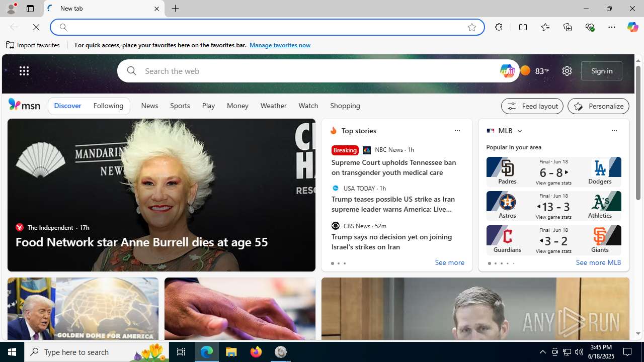Open Task View on taskbar

point(181,352)
